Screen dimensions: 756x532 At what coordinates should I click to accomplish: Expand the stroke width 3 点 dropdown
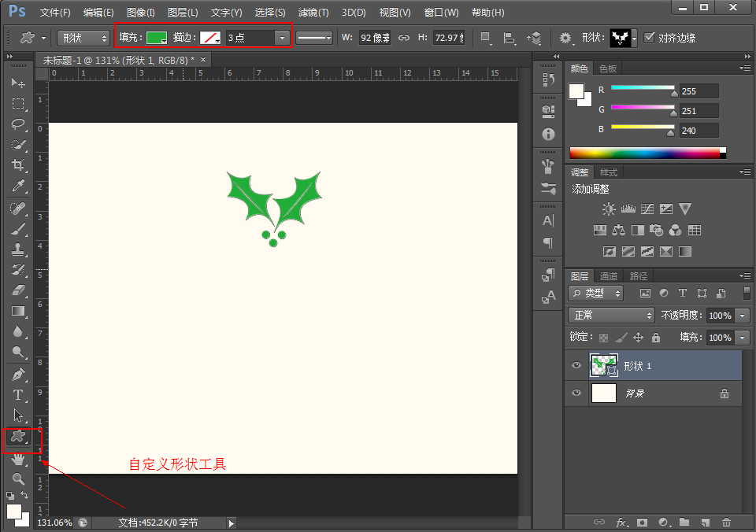(x=281, y=38)
